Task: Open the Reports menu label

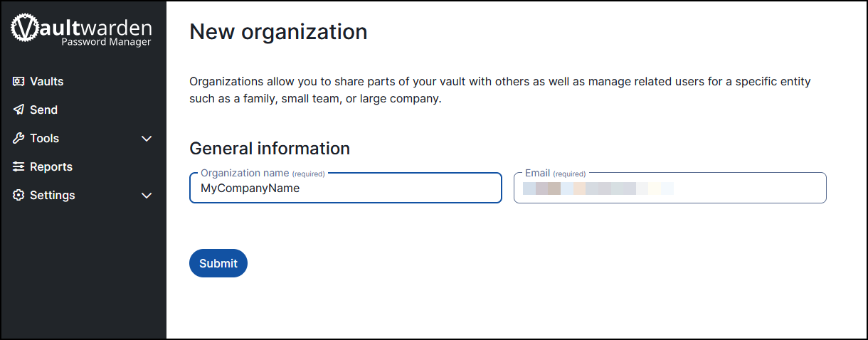Action: click(x=51, y=167)
